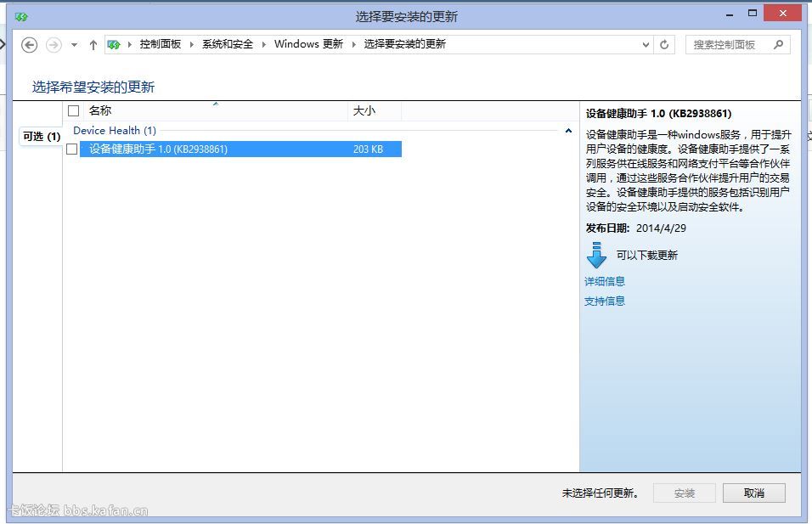Go up one level with the Up arrow
Image resolution: width=812 pixels, height=524 pixels.
pos(93,45)
